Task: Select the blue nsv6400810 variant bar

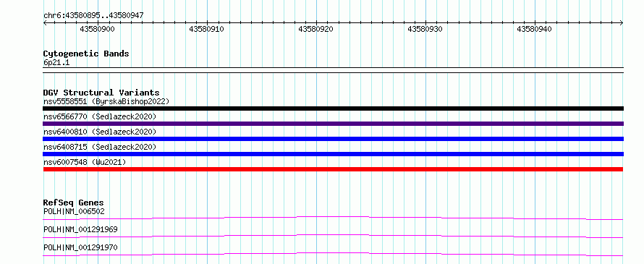Action: pyautogui.click(x=333, y=139)
